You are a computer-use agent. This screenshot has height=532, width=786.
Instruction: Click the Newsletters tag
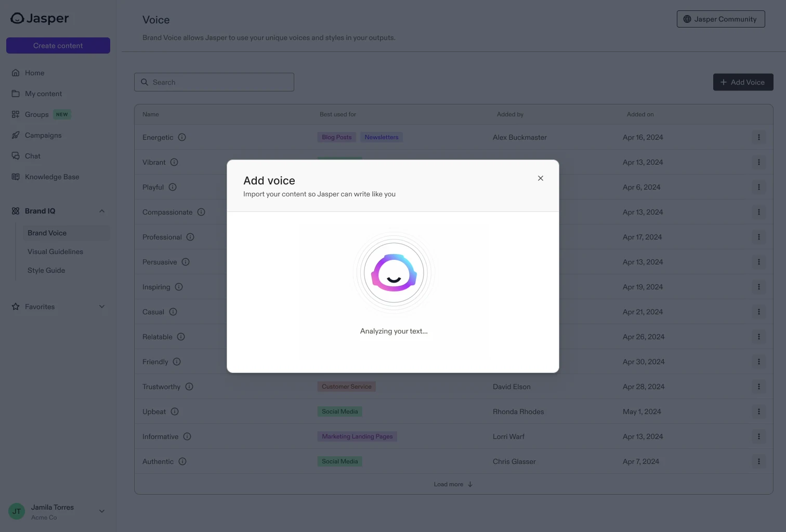tap(382, 137)
